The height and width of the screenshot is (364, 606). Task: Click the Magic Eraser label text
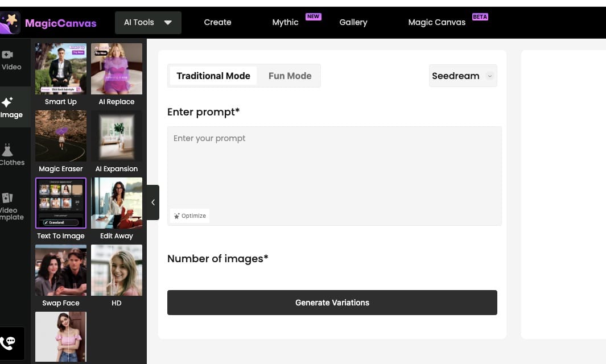(x=61, y=169)
